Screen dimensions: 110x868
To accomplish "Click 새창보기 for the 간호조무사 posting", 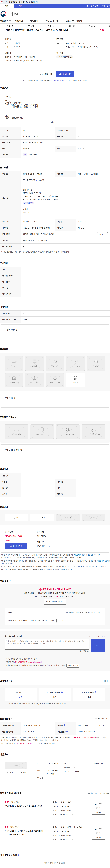I will click(98, 813).
